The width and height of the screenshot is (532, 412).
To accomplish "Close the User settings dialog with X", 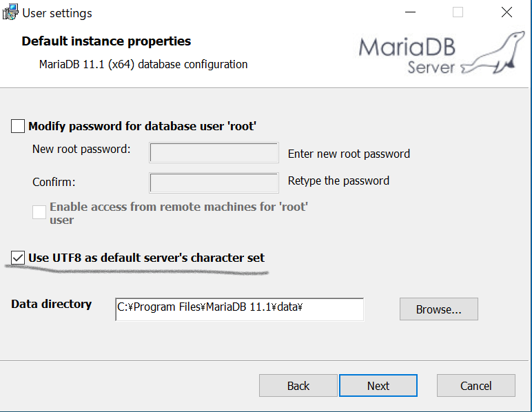I will [507, 12].
